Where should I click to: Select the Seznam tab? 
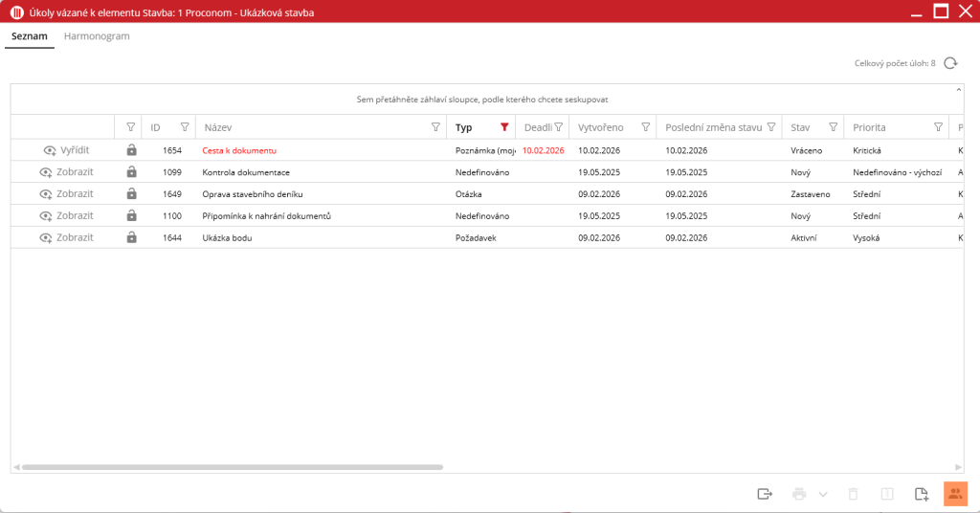(x=30, y=36)
